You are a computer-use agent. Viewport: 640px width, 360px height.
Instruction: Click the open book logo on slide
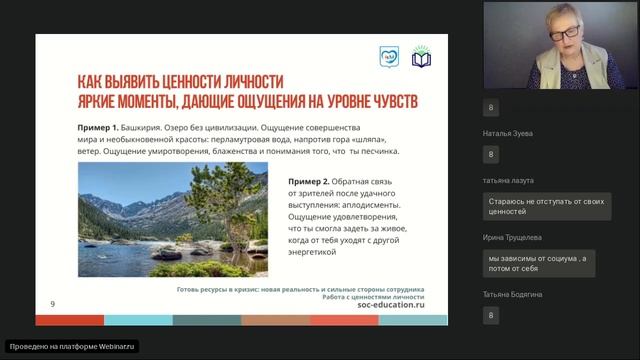421,56
